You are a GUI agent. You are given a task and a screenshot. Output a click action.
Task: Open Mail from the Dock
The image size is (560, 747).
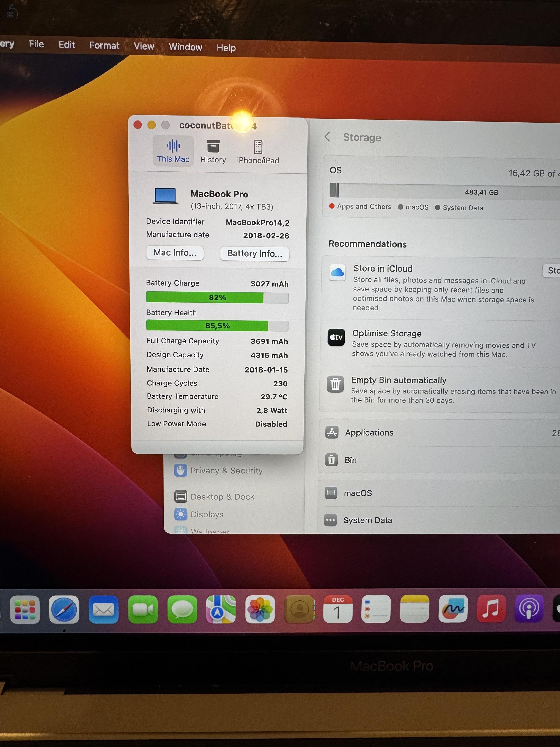(103, 610)
